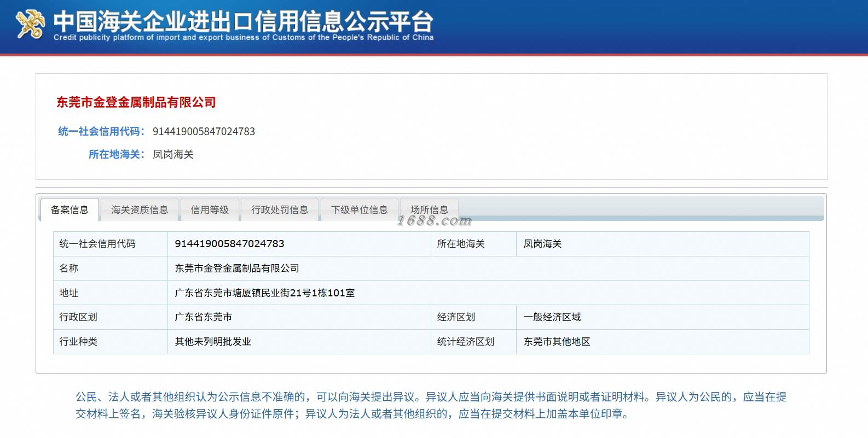
Task: Click the 一般经济区域 cell
Action: coord(663,317)
